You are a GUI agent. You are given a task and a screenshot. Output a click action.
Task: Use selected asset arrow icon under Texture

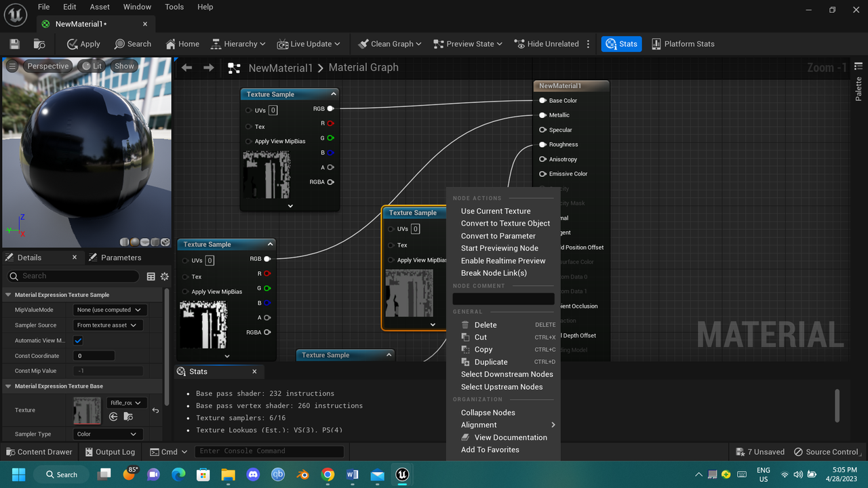pyautogui.click(x=113, y=417)
